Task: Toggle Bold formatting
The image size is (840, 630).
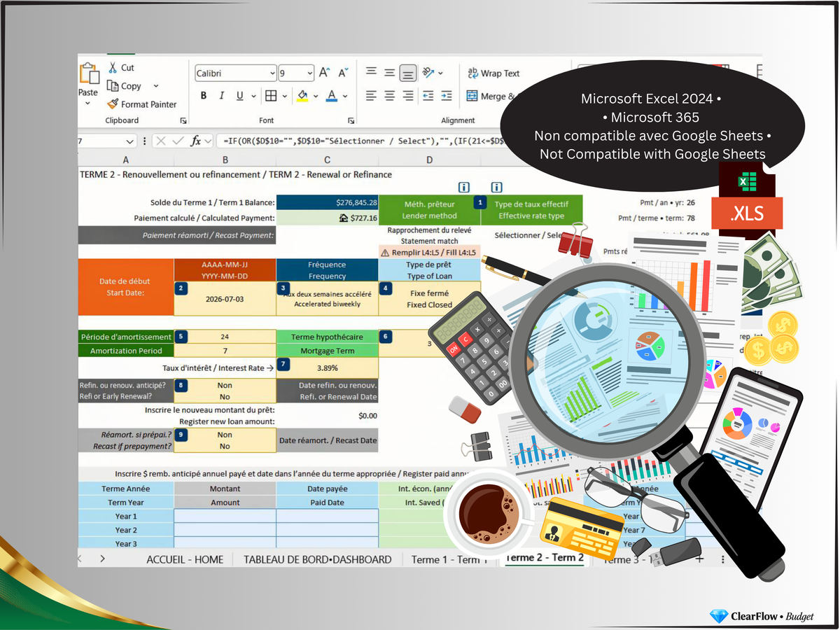Action: [204, 96]
